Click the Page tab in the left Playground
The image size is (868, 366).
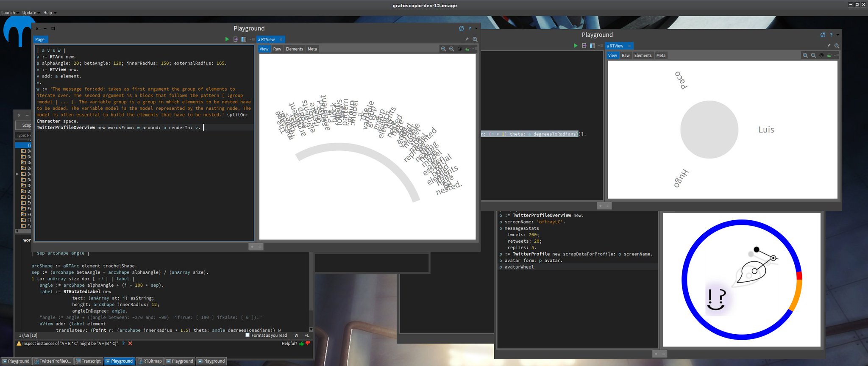coord(40,39)
